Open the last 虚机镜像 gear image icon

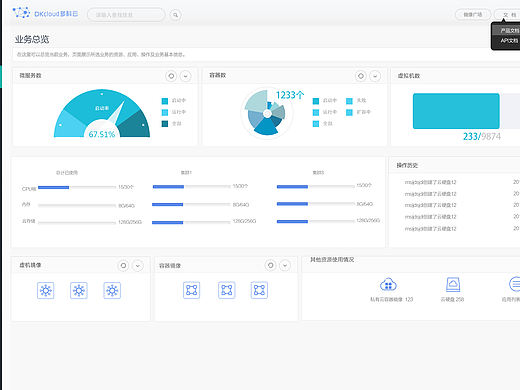pyautogui.click(x=112, y=290)
